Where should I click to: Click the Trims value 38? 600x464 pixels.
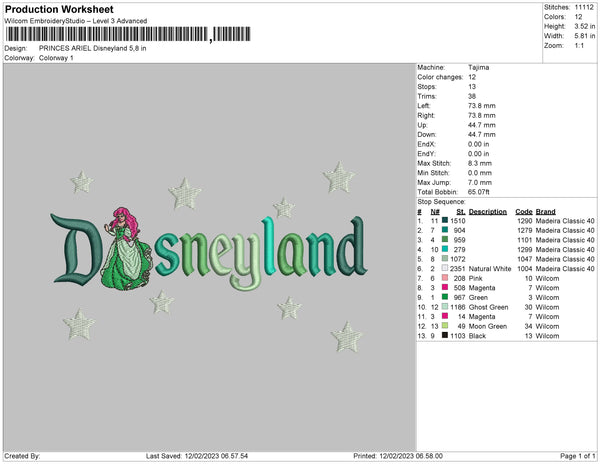tap(472, 96)
